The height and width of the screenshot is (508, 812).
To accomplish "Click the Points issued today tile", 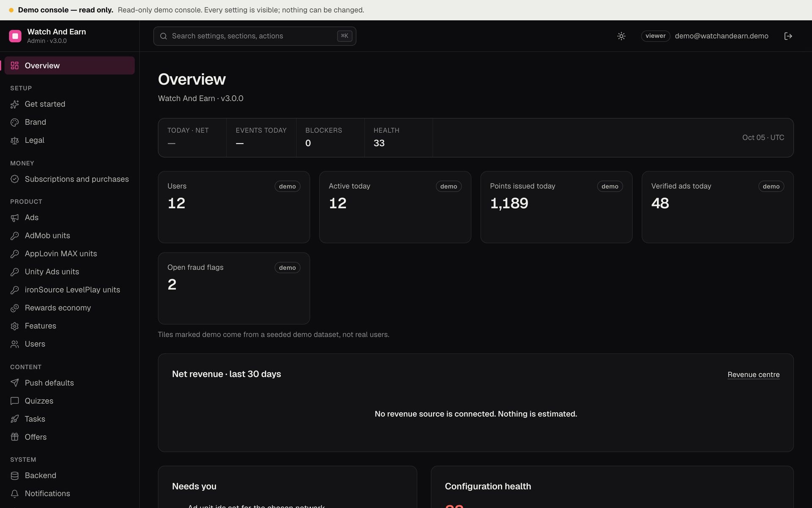I will (556, 207).
